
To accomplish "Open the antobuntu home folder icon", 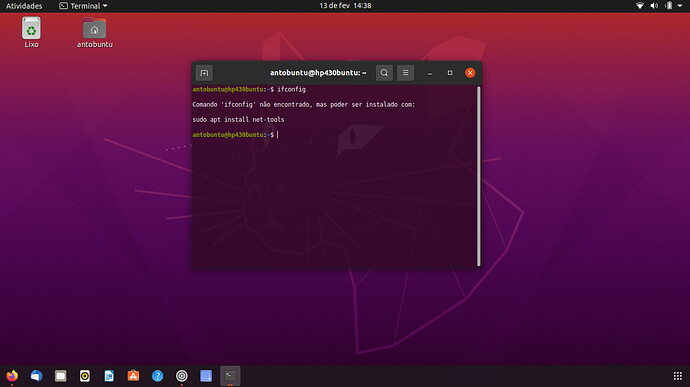I will (x=95, y=32).
